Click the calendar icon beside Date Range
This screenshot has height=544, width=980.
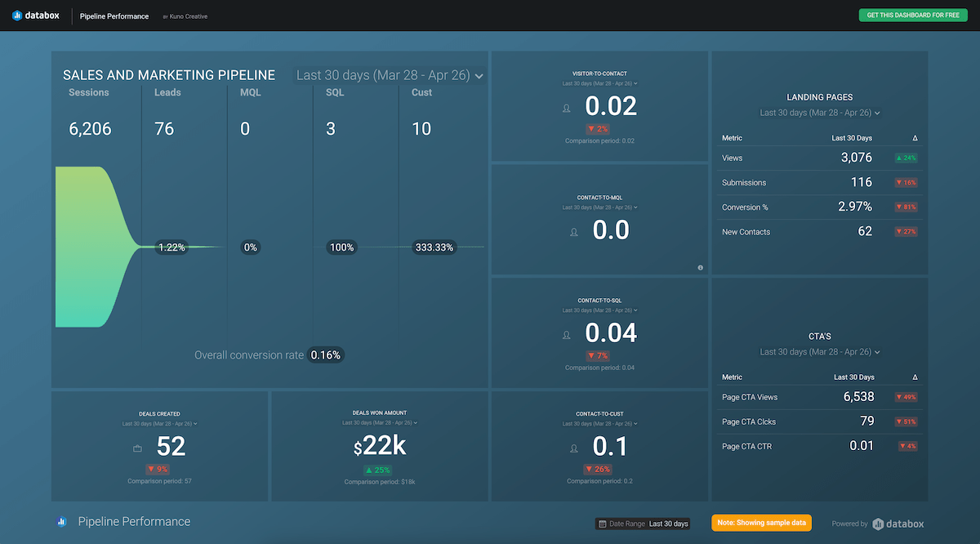point(602,524)
